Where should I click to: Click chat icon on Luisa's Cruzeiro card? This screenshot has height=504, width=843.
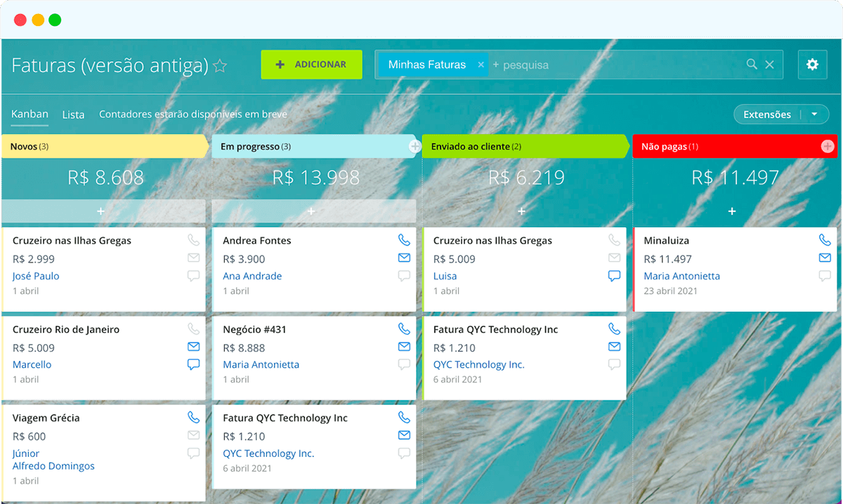[x=615, y=276]
